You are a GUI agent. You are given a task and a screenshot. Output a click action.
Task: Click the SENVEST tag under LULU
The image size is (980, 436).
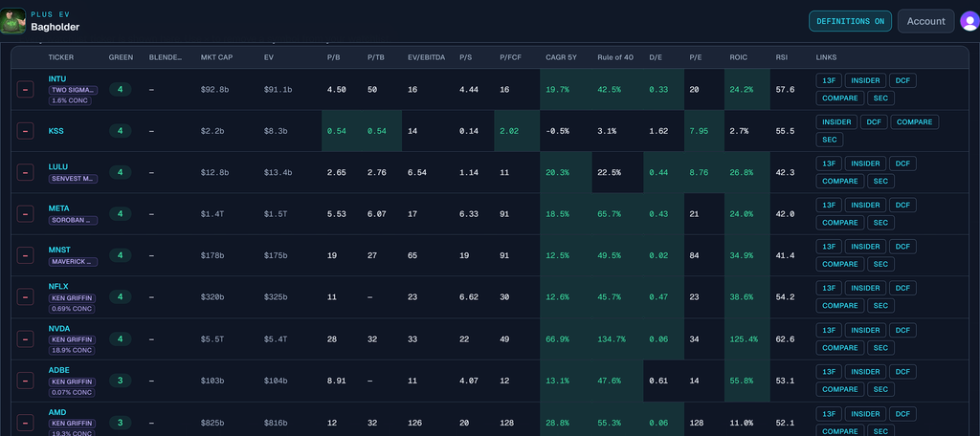tap(73, 179)
